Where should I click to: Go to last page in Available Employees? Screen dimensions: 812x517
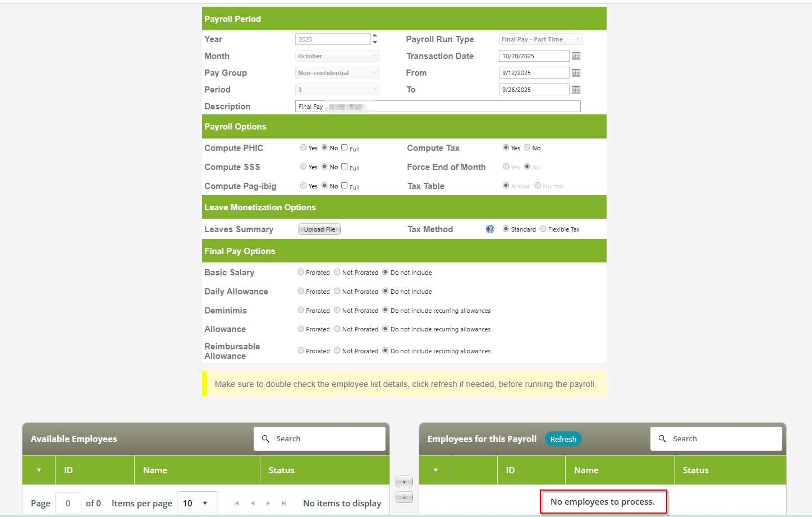pos(284,504)
